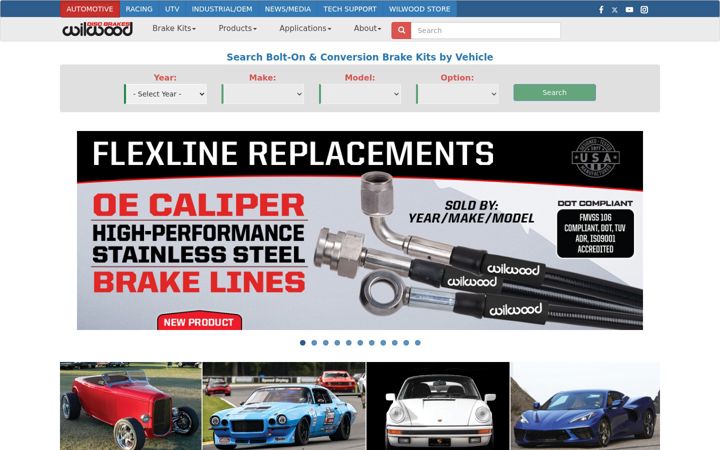720x450 pixels.
Task: Open Industrial/OEM section
Action: tap(222, 9)
